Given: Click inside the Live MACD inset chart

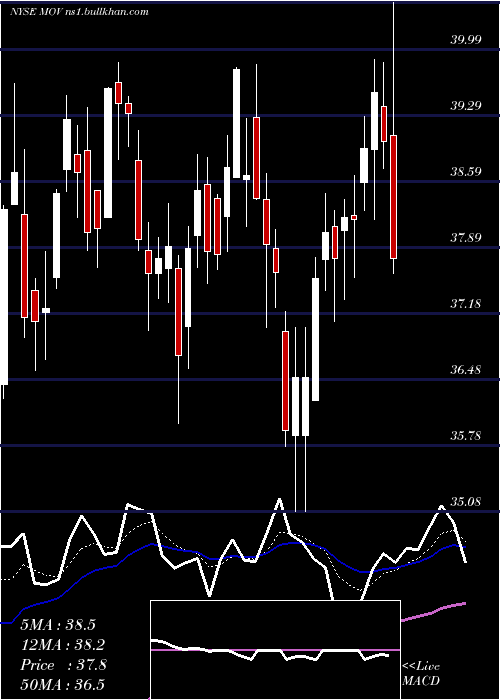Looking at the screenshot, I should (275, 650).
